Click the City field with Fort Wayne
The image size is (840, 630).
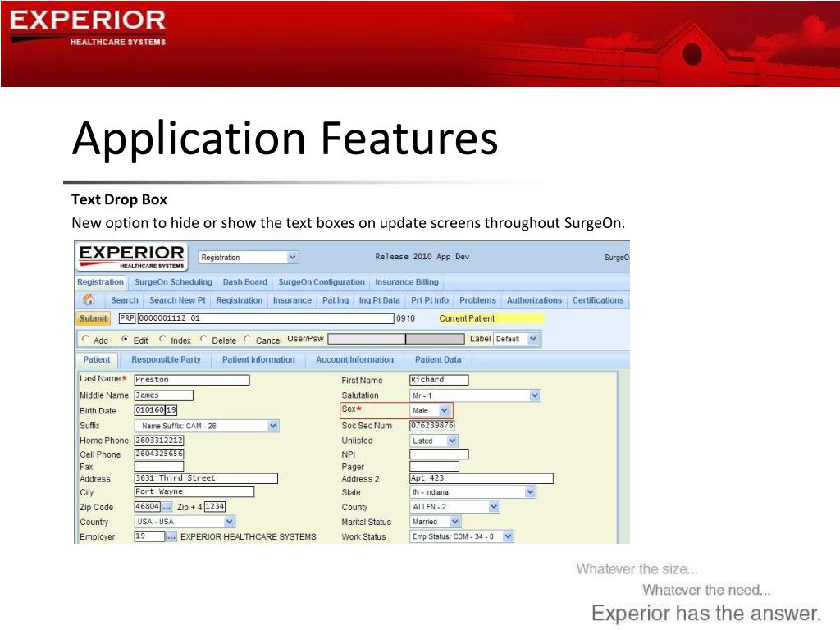[194, 492]
